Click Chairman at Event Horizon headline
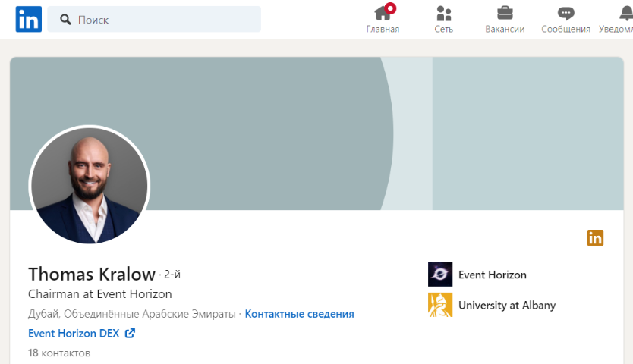The width and height of the screenshot is (633, 364). pyautogui.click(x=100, y=293)
